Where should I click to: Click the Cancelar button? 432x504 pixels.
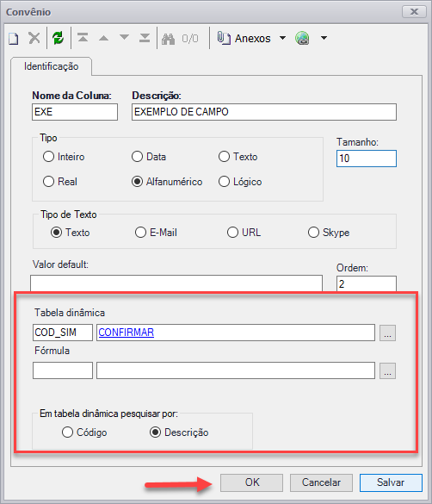[x=321, y=482]
